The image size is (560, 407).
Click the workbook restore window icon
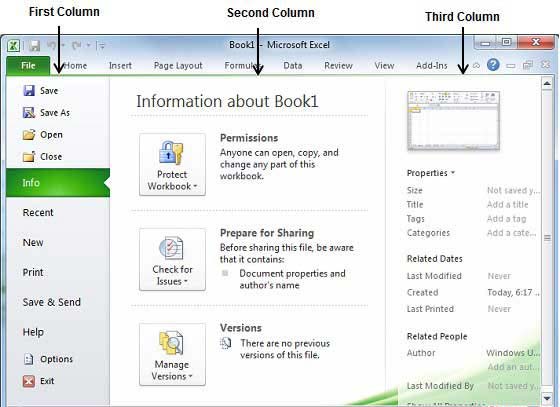click(x=528, y=65)
